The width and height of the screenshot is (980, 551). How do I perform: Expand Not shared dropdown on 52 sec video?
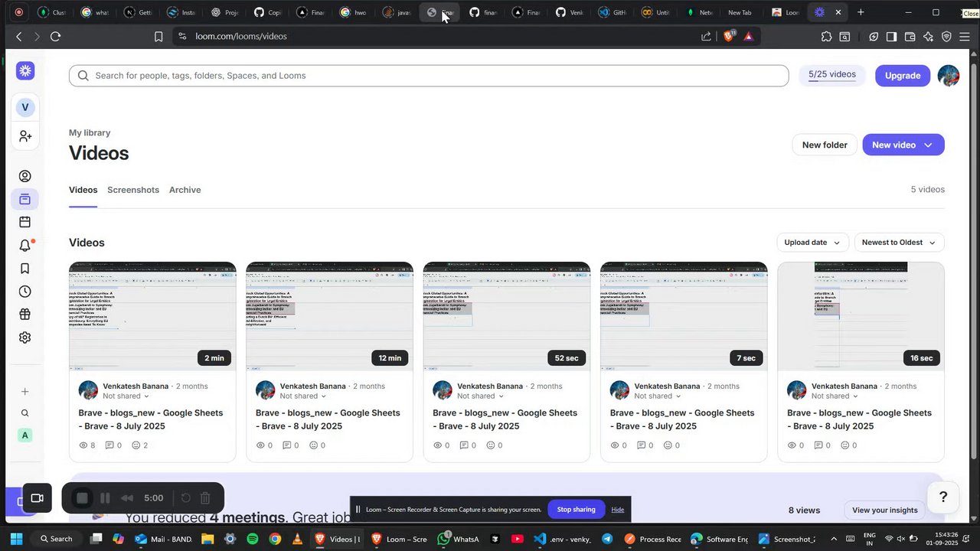pyautogui.click(x=480, y=396)
